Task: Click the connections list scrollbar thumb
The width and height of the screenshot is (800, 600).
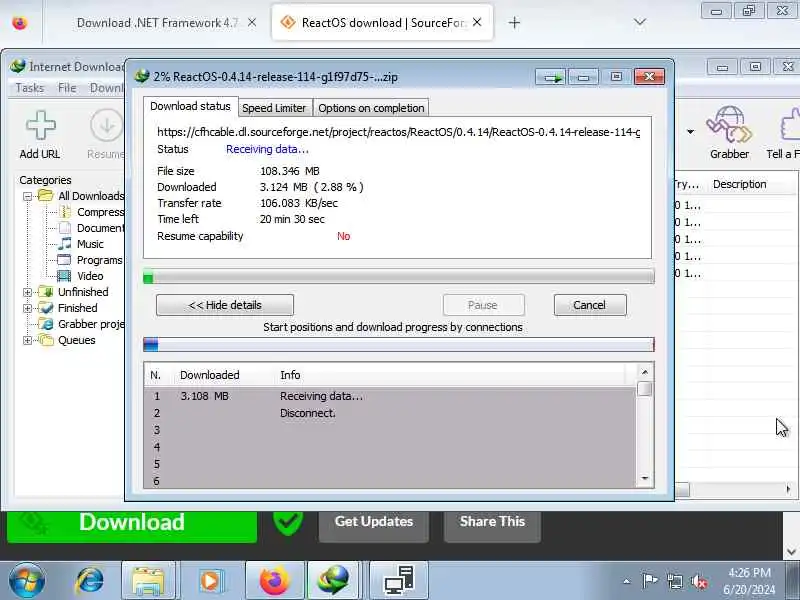Action: point(645,389)
